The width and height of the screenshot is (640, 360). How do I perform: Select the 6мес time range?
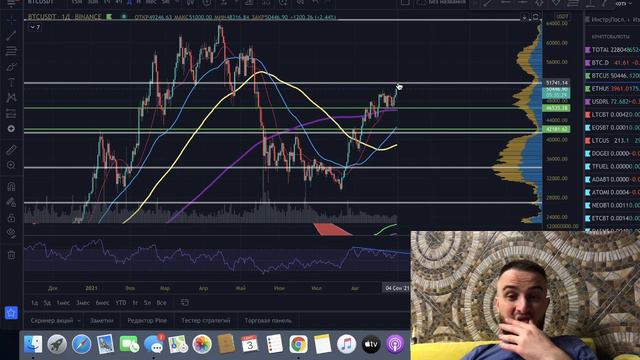[102, 303]
